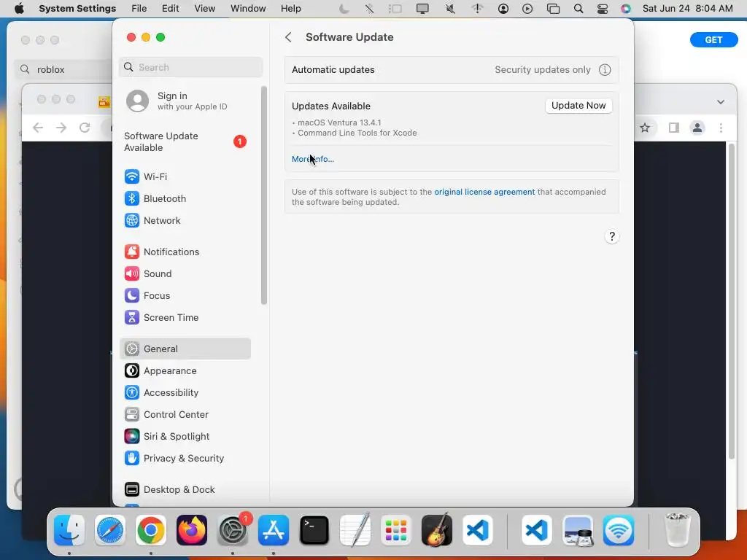Open the View menu

pos(205,9)
